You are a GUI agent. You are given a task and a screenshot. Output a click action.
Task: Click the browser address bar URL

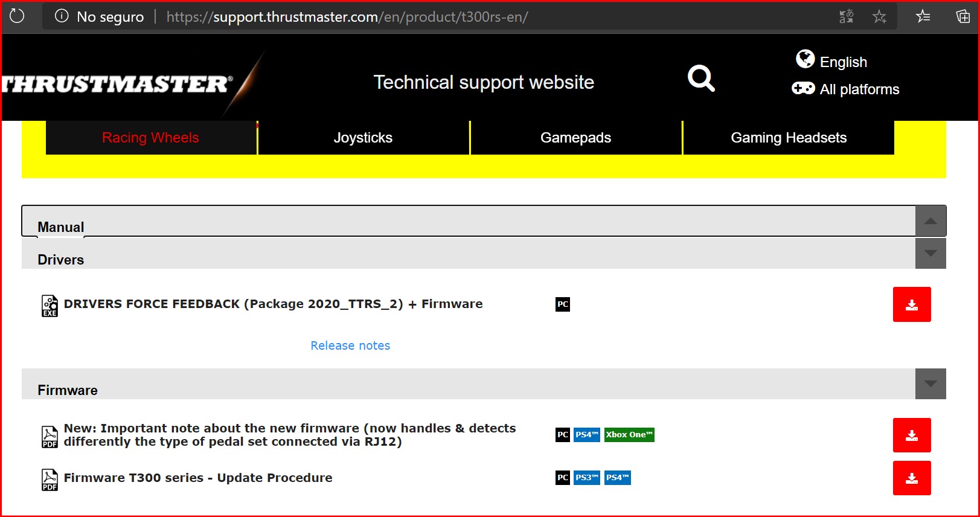click(347, 17)
